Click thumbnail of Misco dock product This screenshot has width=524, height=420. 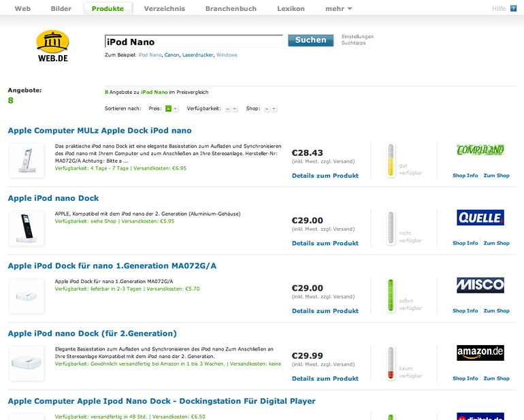coord(27,296)
